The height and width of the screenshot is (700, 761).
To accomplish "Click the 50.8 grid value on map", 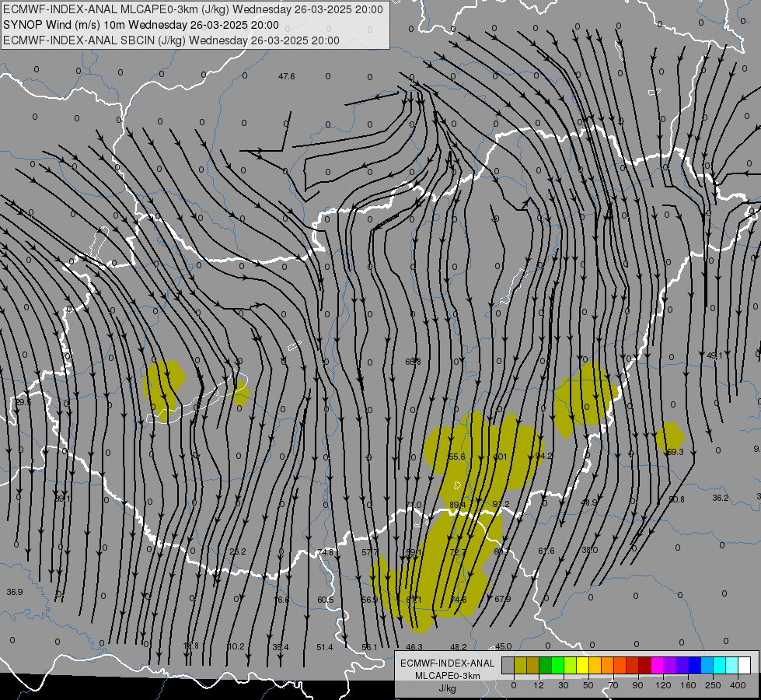I will click(676, 499).
